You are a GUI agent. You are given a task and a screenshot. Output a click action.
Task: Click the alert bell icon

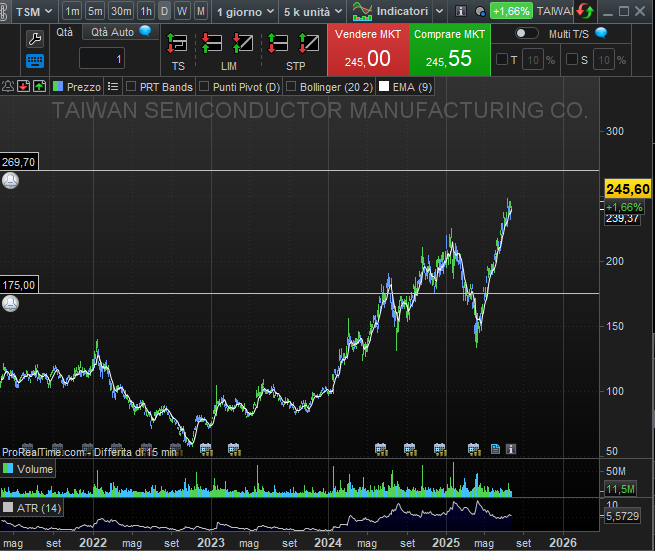point(8,87)
